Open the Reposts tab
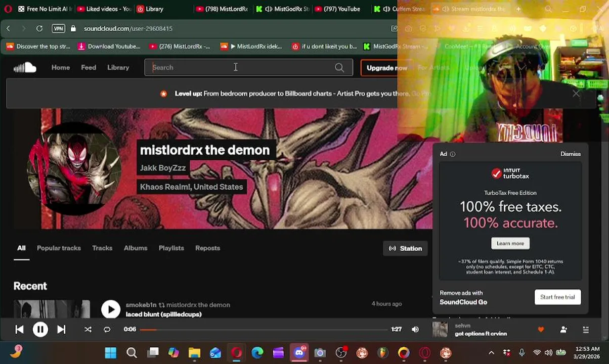 point(207,248)
